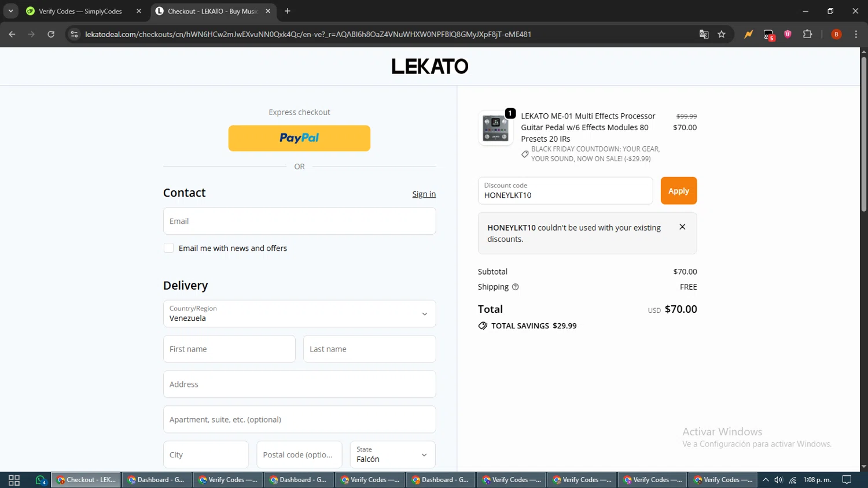Click the Email input field
The image size is (868, 488).
point(299,221)
